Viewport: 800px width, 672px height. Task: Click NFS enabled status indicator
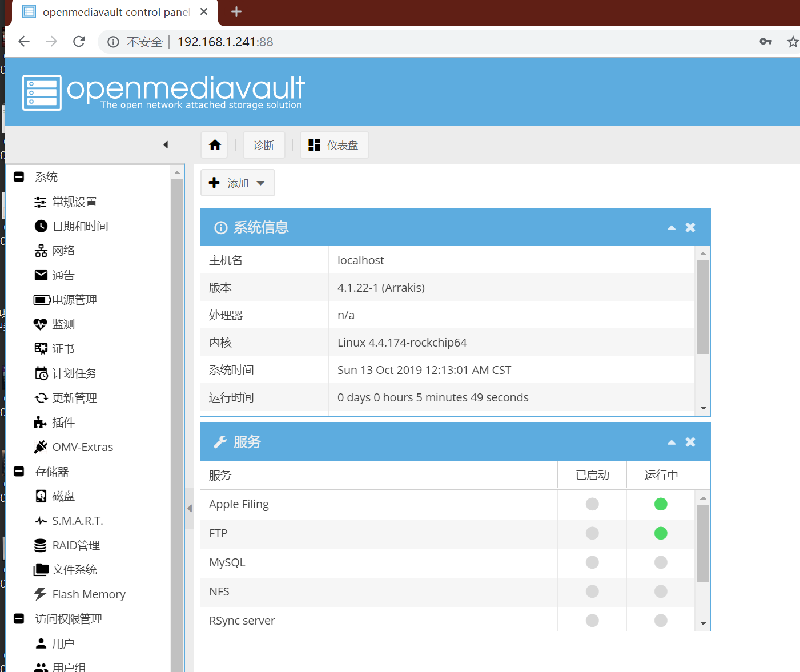click(592, 591)
